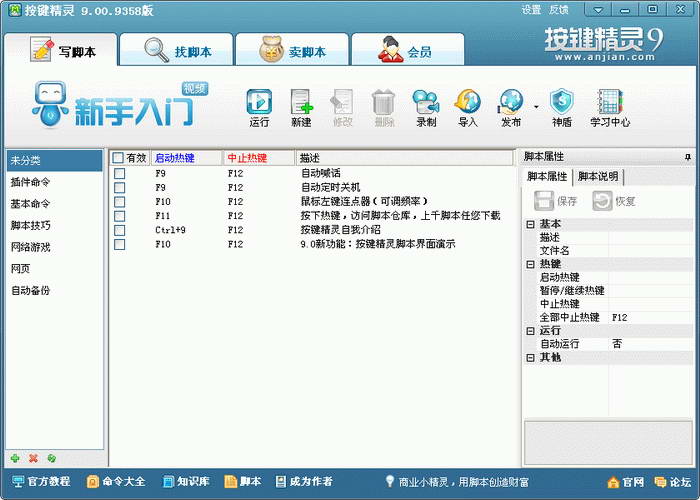
Task: Click the red delete category icon
Action: coord(33,458)
